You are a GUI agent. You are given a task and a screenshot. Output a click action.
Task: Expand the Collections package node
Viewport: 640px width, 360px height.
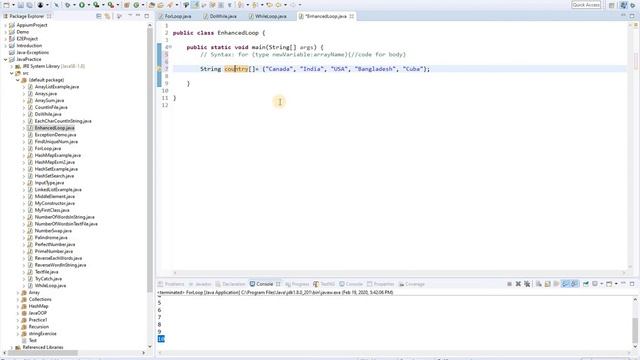(x=18, y=299)
